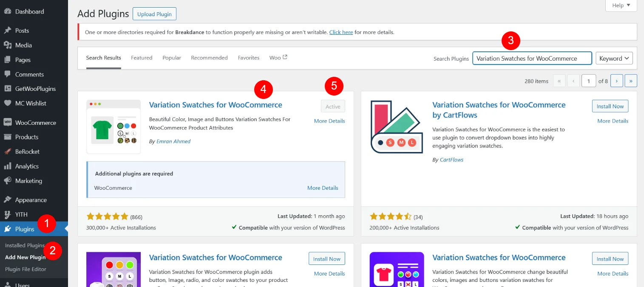644x287 pixels.
Task: Click the 300,000+ Active Installations text
Action: click(x=121, y=228)
